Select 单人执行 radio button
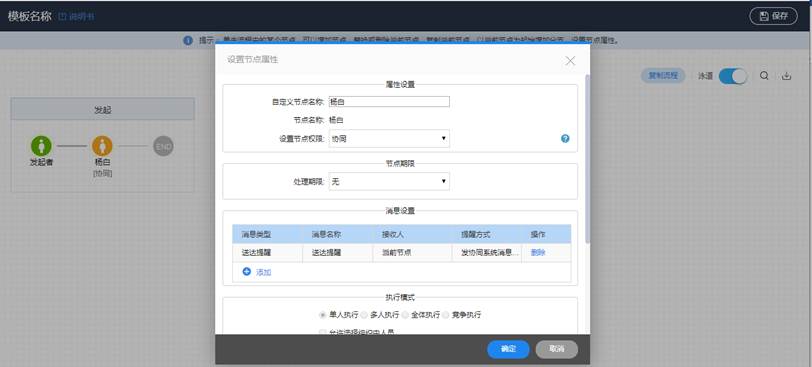 click(x=323, y=315)
